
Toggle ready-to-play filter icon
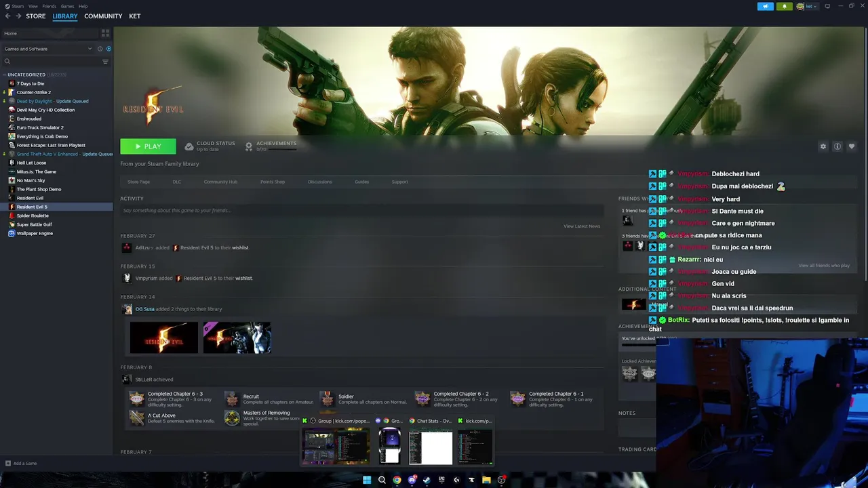[x=108, y=49]
